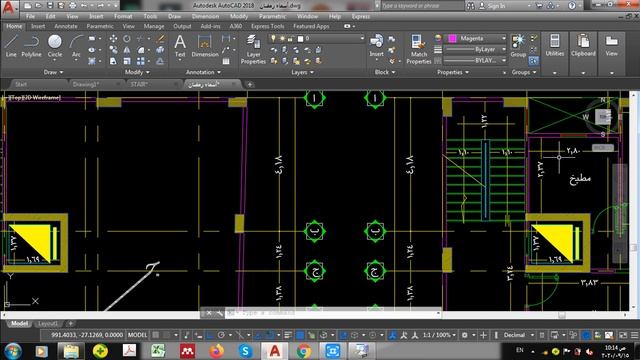The height and width of the screenshot is (360, 640).
Task: Switch to the Express Tools ribbon tab
Action: pyautogui.click(x=267, y=26)
